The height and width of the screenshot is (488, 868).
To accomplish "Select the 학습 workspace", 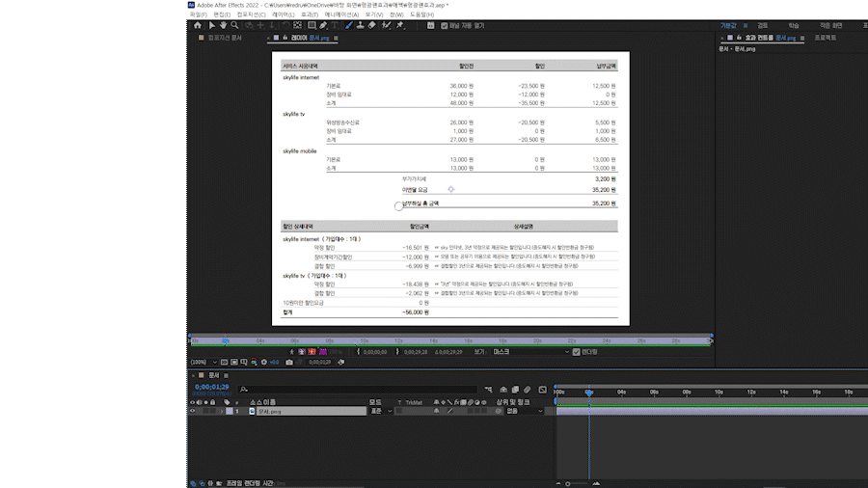I will [x=794, y=25].
